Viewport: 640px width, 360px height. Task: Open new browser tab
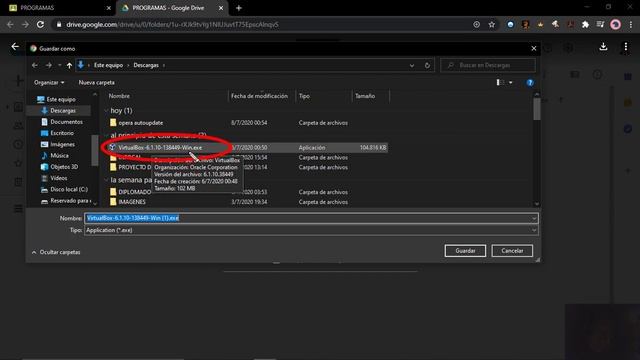coord(239,8)
